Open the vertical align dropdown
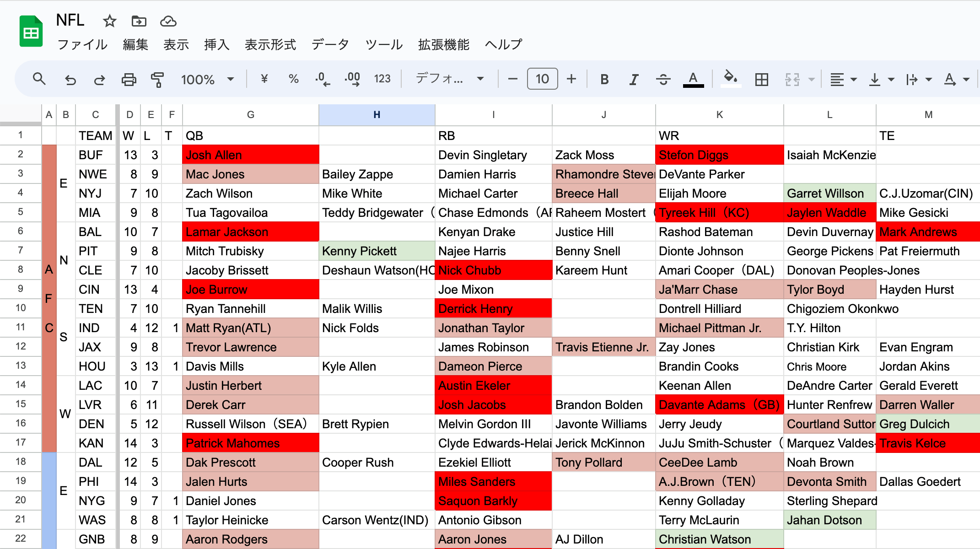Image resolution: width=980 pixels, height=549 pixels. (881, 80)
